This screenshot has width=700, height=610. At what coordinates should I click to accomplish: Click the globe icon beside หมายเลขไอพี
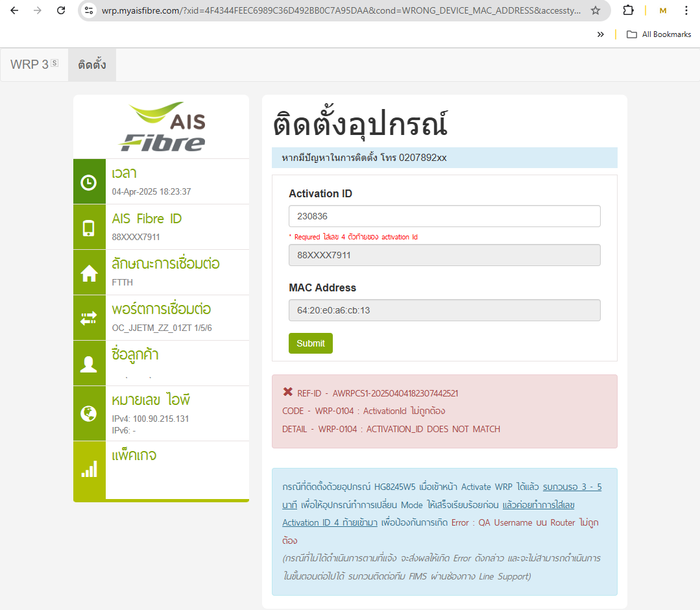pyautogui.click(x=88, y=413)
